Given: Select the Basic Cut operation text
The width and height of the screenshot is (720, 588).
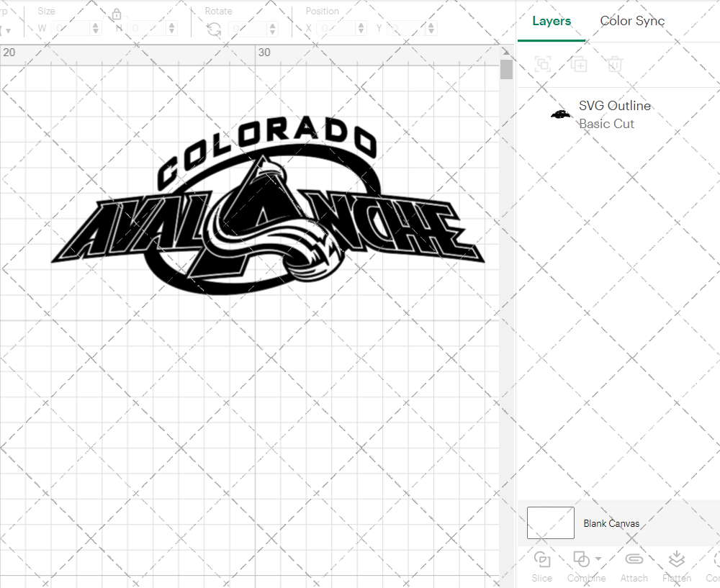Looking at the screenshot, I should 606,124.
